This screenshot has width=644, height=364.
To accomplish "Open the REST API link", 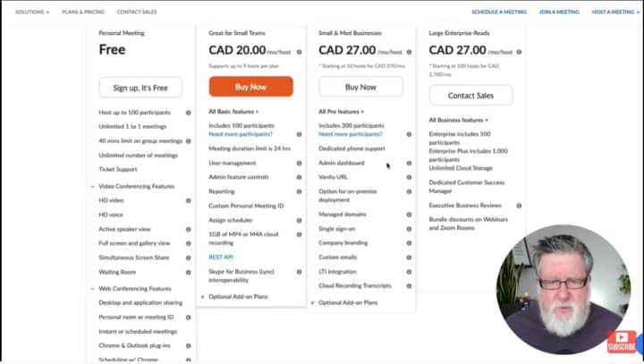I will click(x=220, y=257).
